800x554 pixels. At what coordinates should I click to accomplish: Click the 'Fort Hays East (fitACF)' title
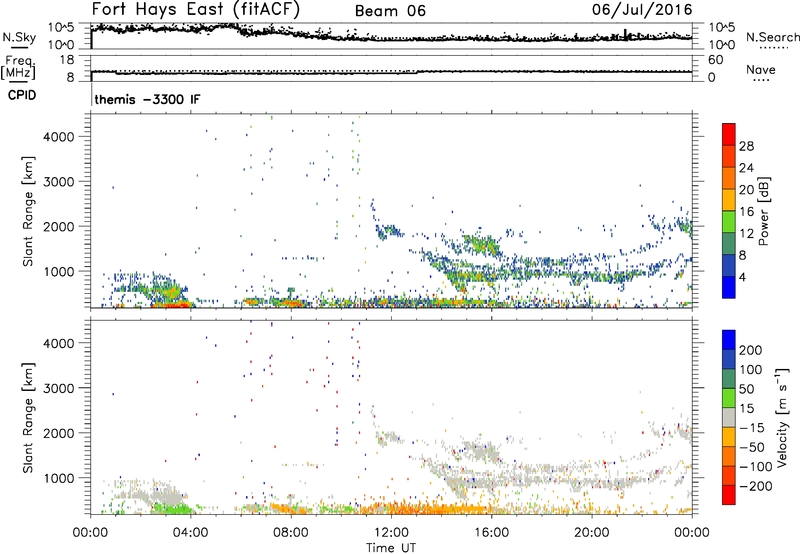(195, 9)
